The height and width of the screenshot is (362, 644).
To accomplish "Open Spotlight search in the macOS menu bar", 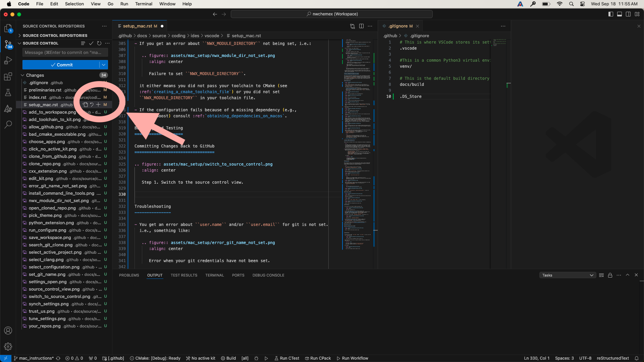I will tap(571, 4).
